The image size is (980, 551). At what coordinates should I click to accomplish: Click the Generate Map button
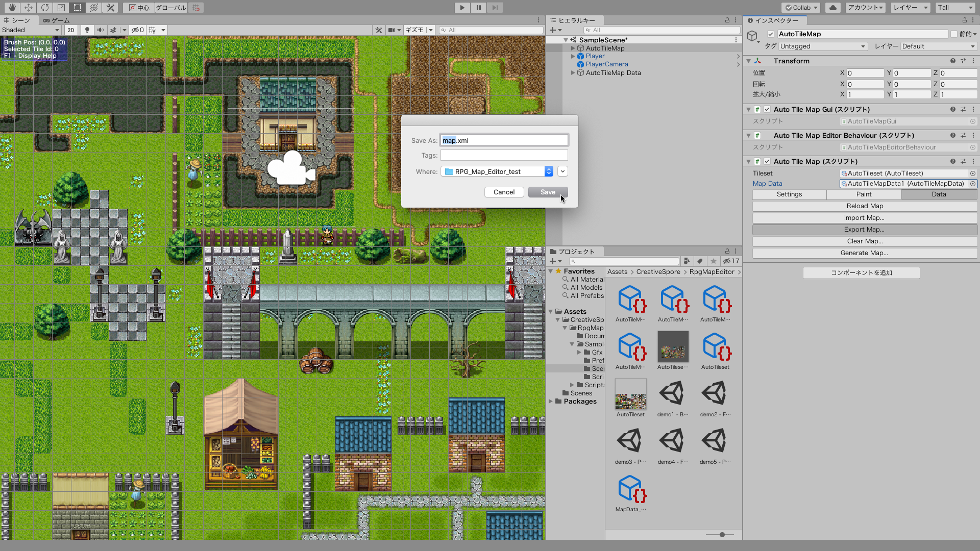click(x=865, y=253)
